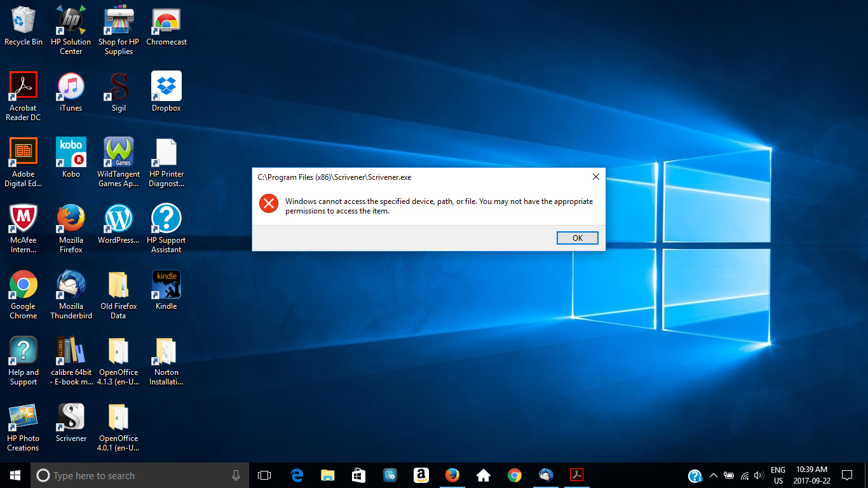Viewport: 868px width, 488px height.
Task: Select the Adobe Digital Editions icon
Action: tap(24, 163)
